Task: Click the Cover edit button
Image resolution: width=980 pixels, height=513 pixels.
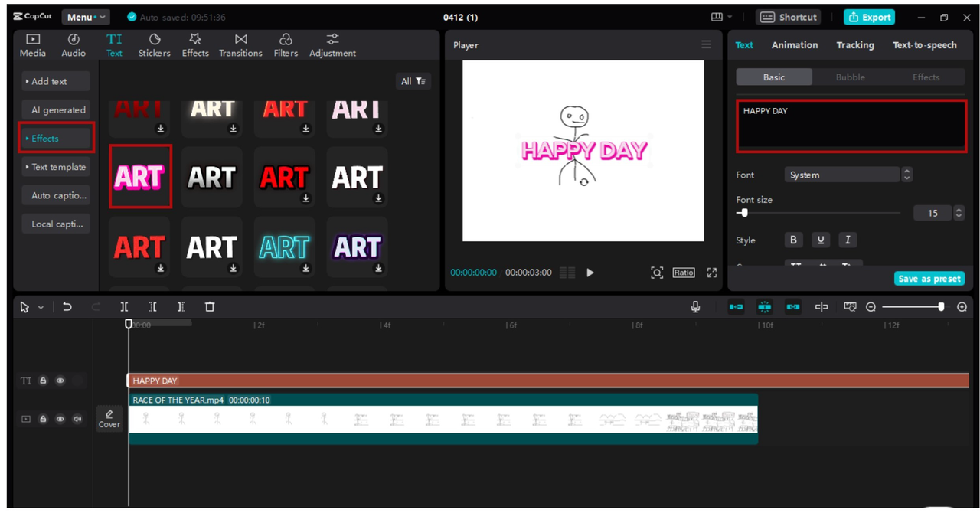Action: [x=109, y=418]
